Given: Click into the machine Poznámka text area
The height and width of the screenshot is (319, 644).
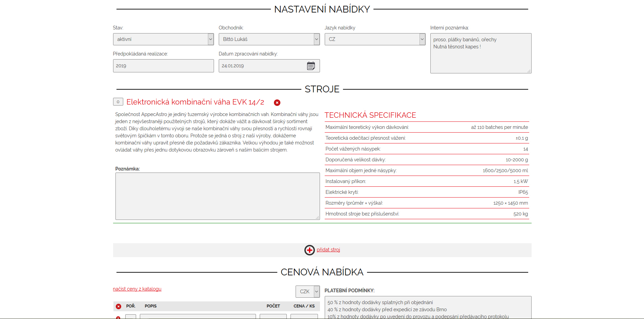Looking at the screenshot, I should pos(217,196).
